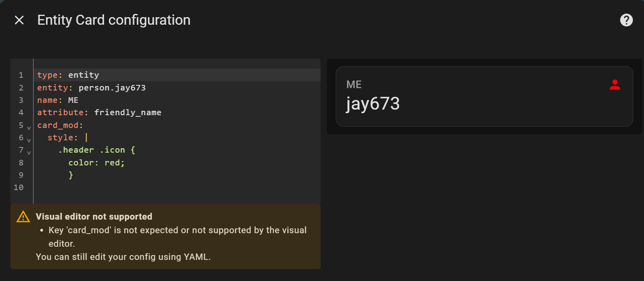Click the yellow warning triangle icon
Screen dimensions: 644x281
pos(23,216)
